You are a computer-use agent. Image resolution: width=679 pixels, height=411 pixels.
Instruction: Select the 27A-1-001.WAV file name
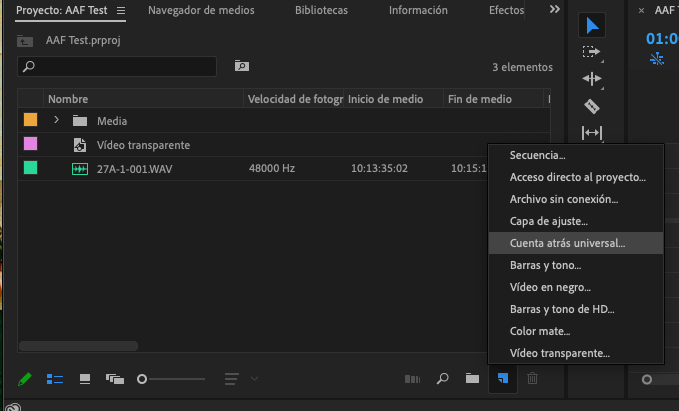click(134, 169)
